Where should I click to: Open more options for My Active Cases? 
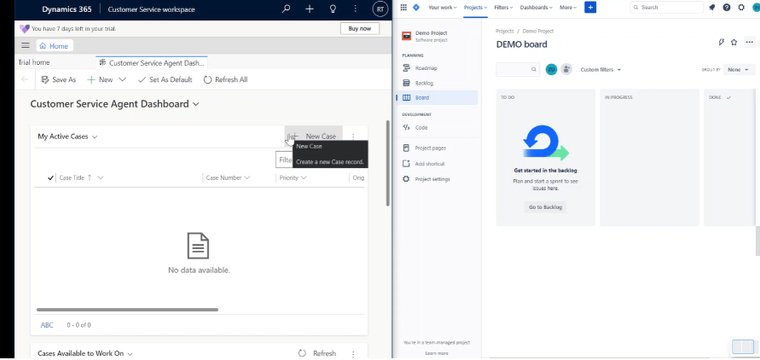[353, 137]
